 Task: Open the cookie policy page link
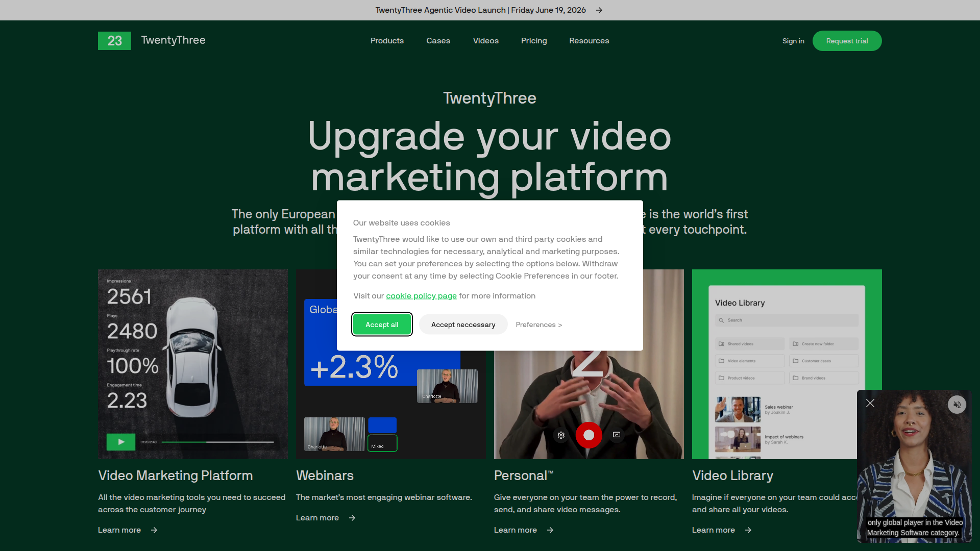[421, 296]
